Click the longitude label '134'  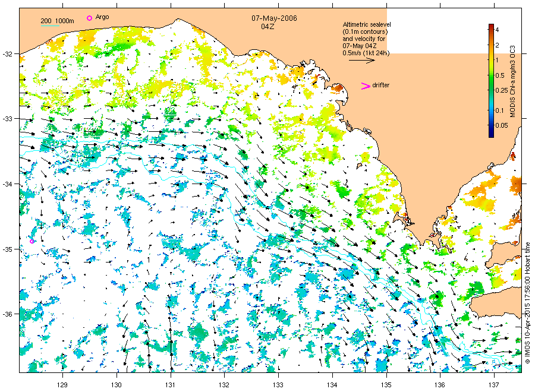332,385
